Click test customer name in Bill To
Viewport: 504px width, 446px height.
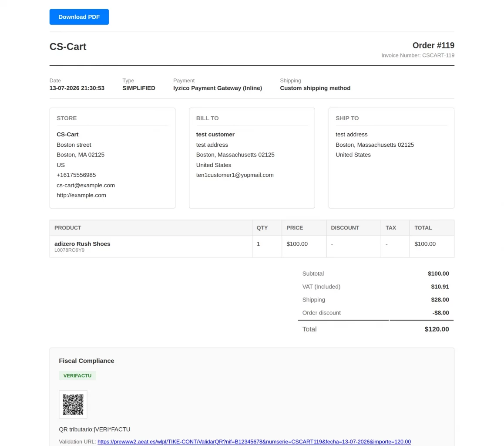click(215, 135)
